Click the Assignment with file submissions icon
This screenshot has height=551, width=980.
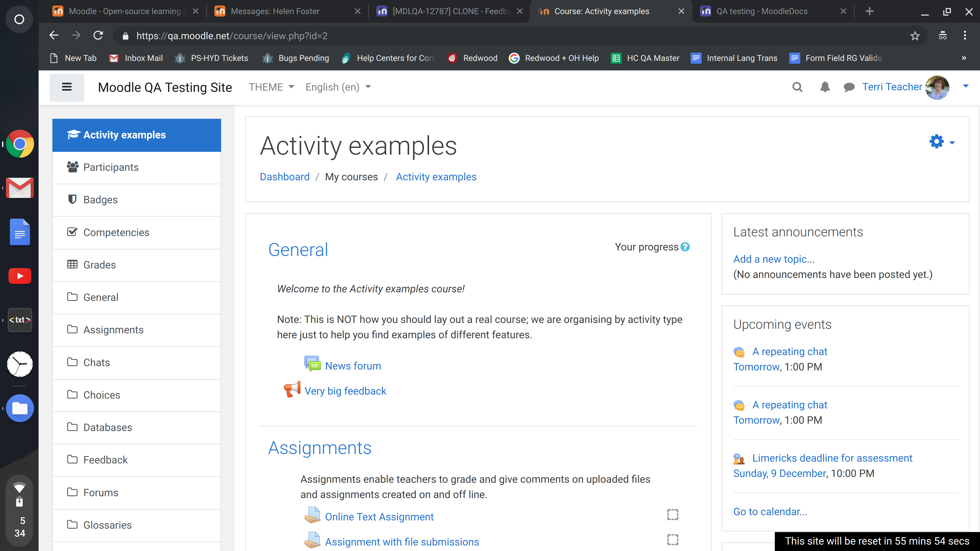click(x=312, y=540)
